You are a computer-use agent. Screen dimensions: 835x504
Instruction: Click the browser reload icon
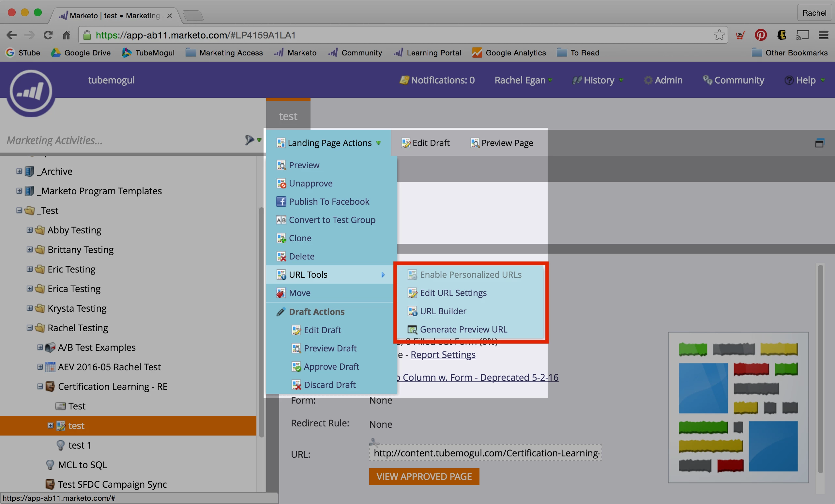pyautogui.click(x=48, y=35)
